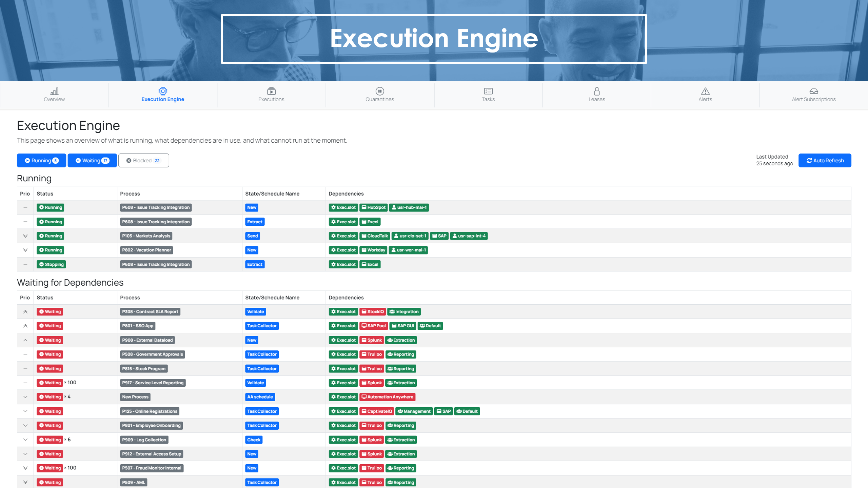The image size is (868, 488).
Task: Click the Alert Subscriptions inbox icon
Action: [x=814, y=91]
